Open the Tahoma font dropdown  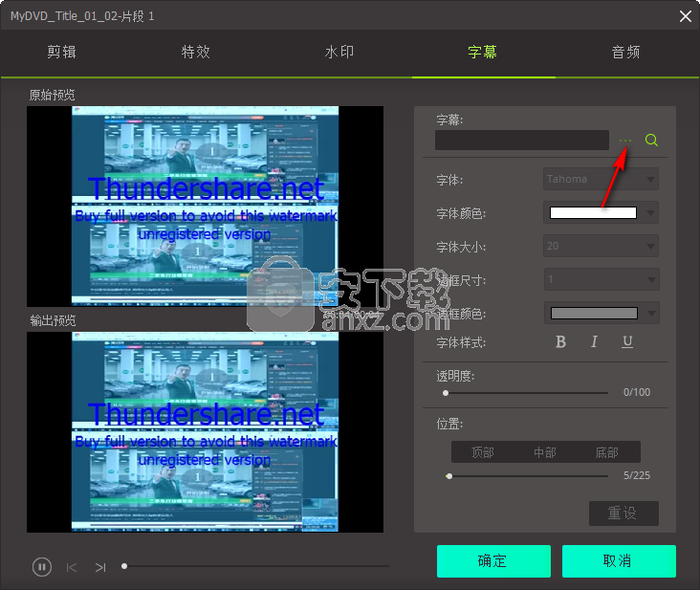(601, 179)
